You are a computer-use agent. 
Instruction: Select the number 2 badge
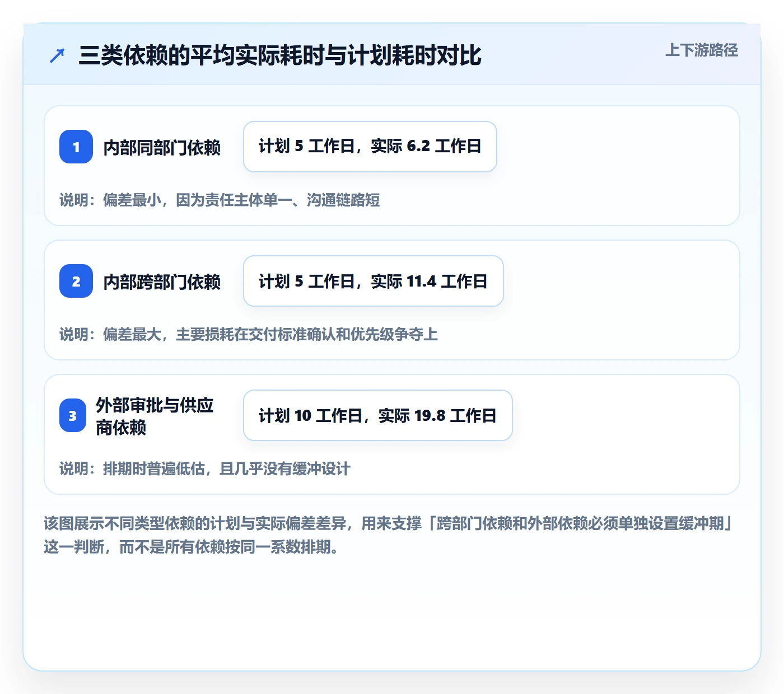pos(76,281)
